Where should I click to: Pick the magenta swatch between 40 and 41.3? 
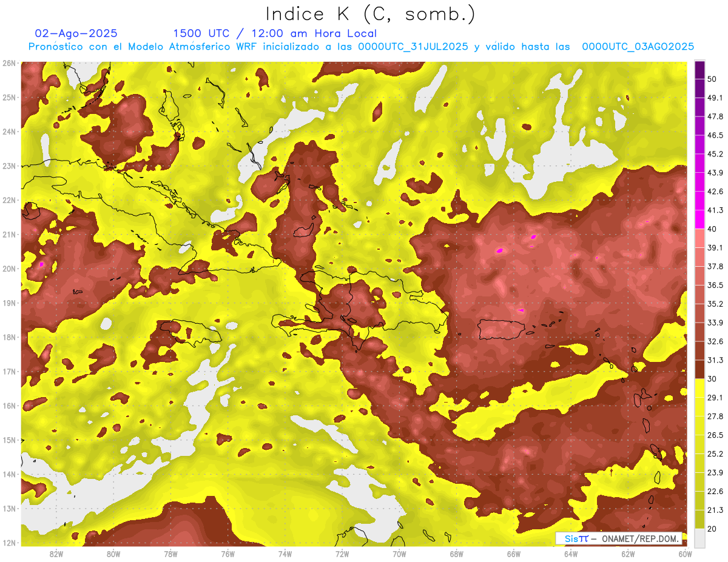click(x=699, y=219)
